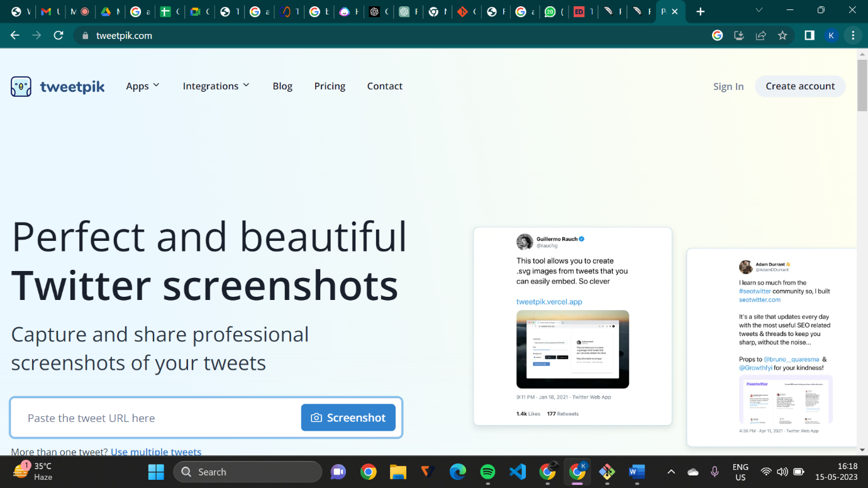This screenshot has height=488, width=868.
Task: Expand the Apps dropdown menu
Action: pyautogui.click(x=143, y=86)
